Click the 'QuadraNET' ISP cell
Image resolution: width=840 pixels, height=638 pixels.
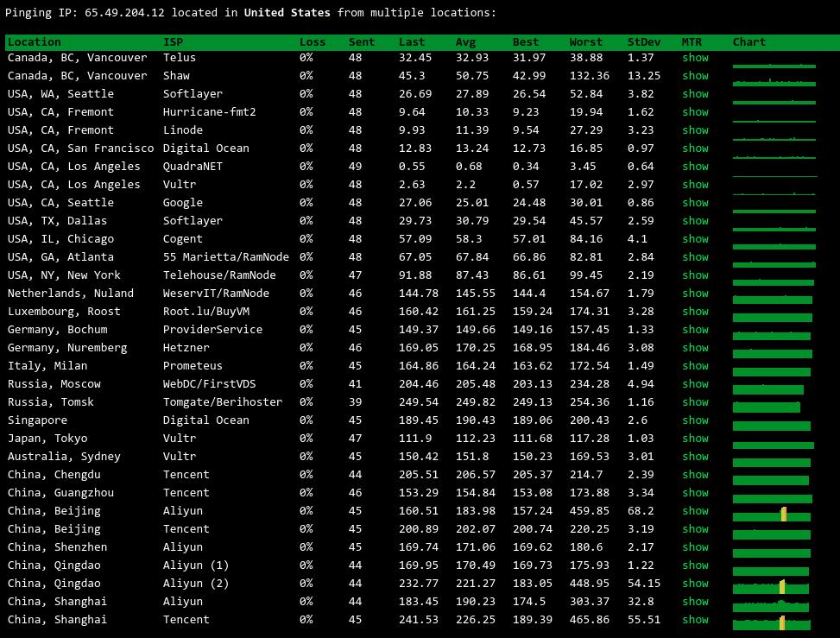193,167
